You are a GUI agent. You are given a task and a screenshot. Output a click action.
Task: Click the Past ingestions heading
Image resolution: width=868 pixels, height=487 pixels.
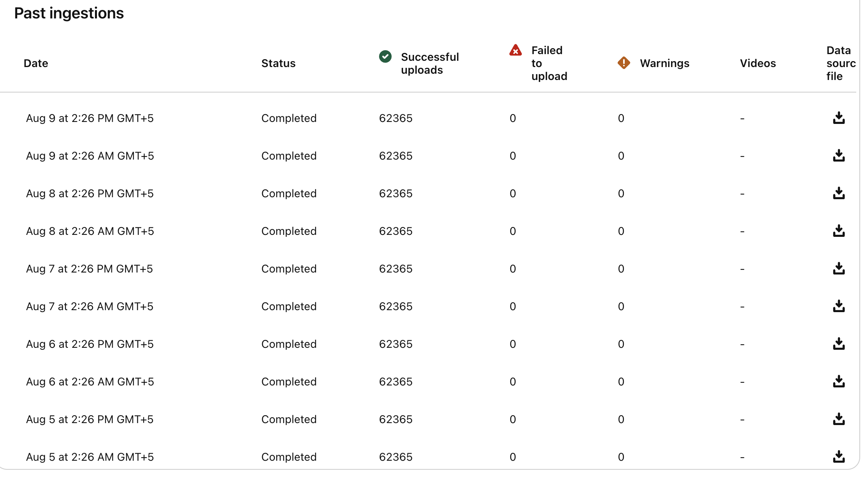click(69, 13)
